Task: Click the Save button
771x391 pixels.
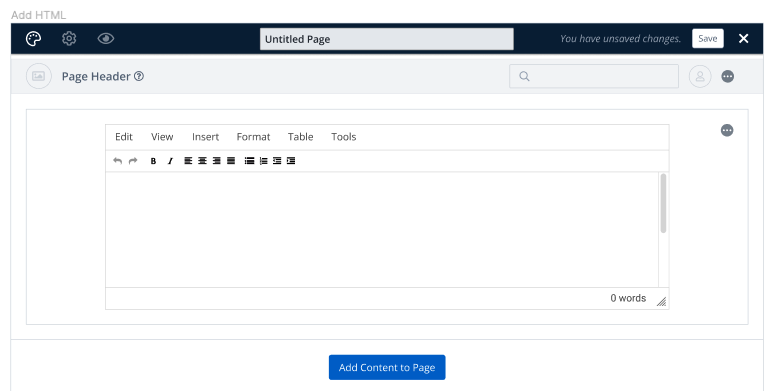Action: coord(708,38)
